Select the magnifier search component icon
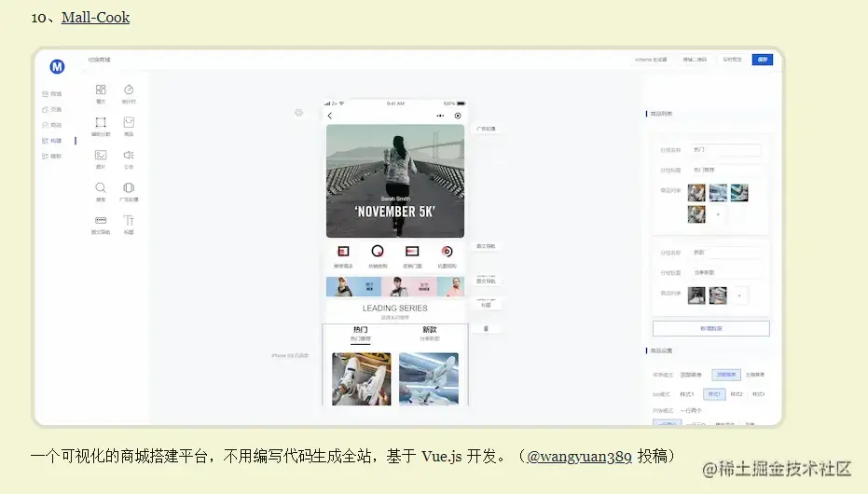The image size is (868, 494). (100, 187)
